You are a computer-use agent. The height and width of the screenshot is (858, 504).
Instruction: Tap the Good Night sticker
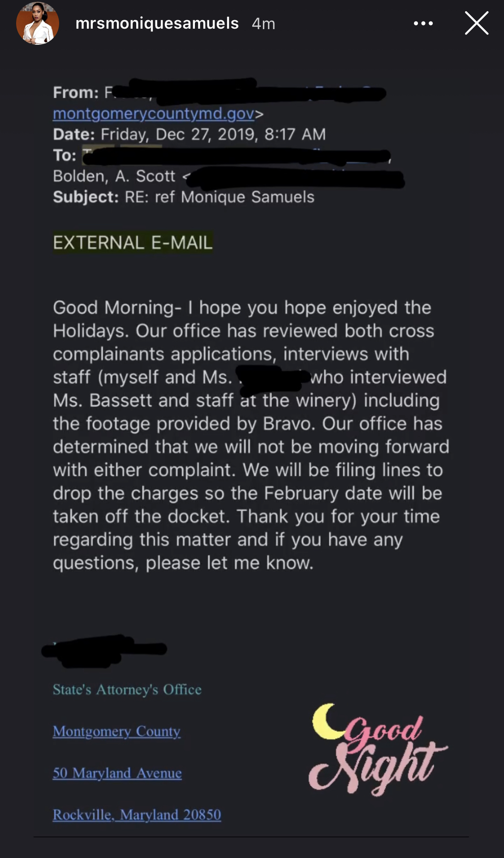[378, 749]
